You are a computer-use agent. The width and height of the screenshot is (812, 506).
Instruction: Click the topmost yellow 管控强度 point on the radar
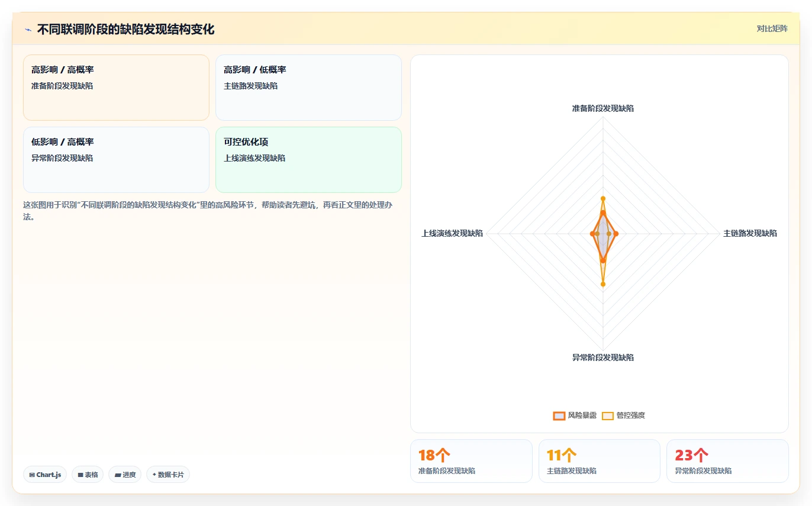pos(603,198)
